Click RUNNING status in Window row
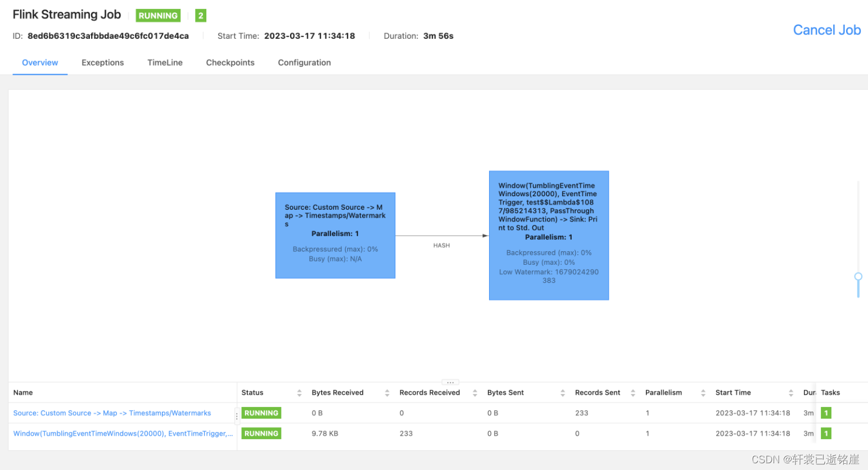Screen dimensions: 868x470 point(261,433)
